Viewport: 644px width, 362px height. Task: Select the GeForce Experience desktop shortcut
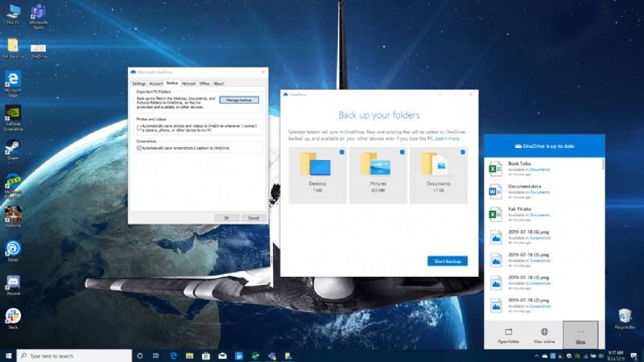click(13, 117)
